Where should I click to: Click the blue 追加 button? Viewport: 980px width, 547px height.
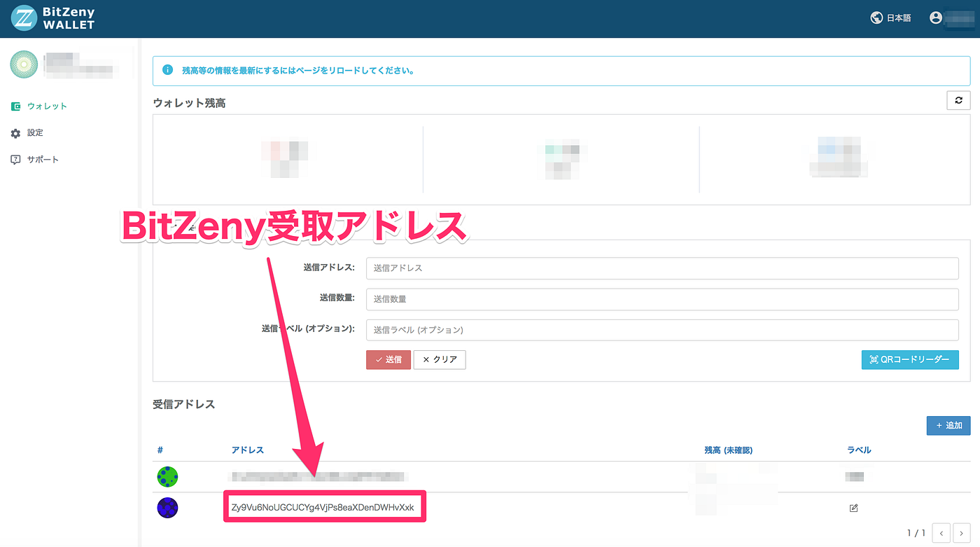[948, 425]
